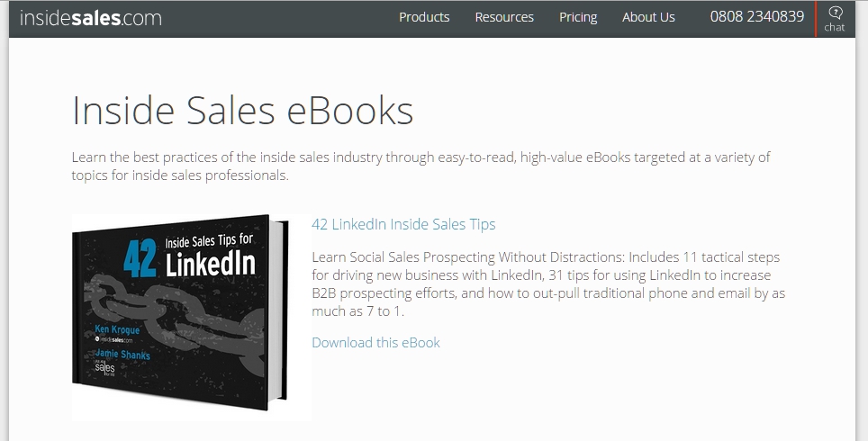
Task: Click the intro paragraph about best practices
Action: point(420,166)
